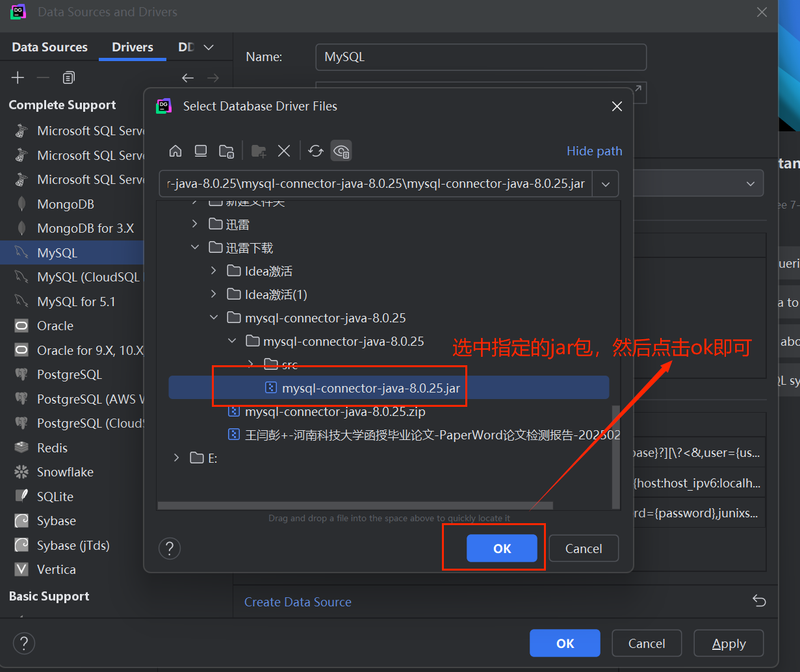Delete selected file via X toolbar icon

284,151
